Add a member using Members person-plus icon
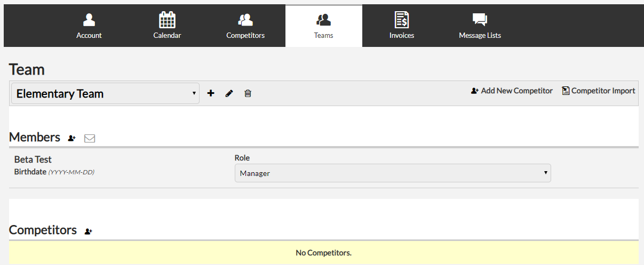 72,138
